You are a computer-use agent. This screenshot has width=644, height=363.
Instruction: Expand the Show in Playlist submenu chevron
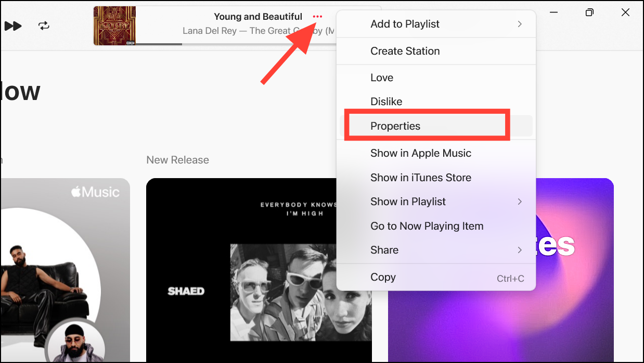[x=520, y=202]
